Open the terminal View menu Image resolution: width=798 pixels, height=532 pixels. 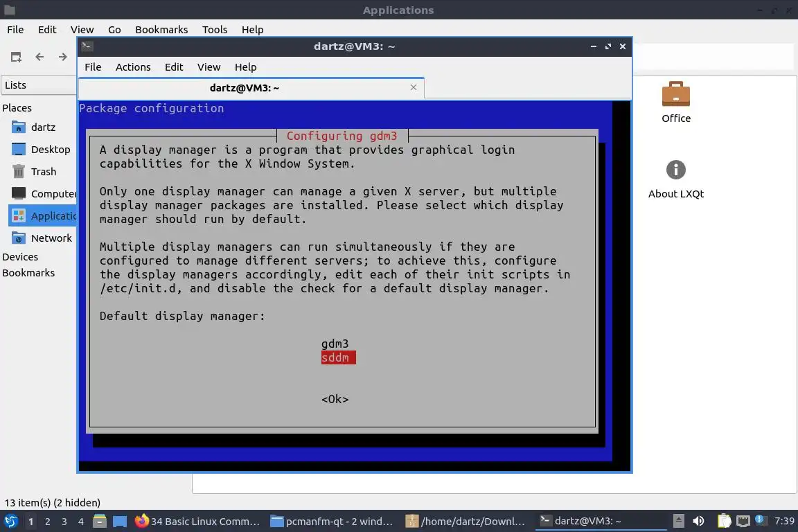tap(209, 67)
